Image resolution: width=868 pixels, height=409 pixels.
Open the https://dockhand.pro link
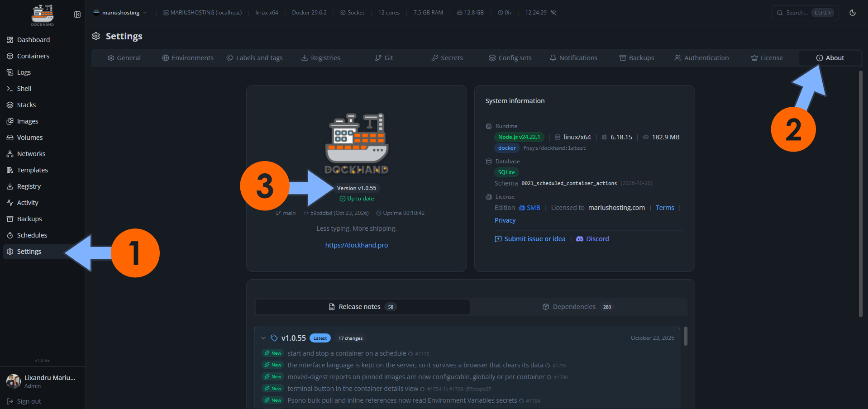(x=357, y=245)
